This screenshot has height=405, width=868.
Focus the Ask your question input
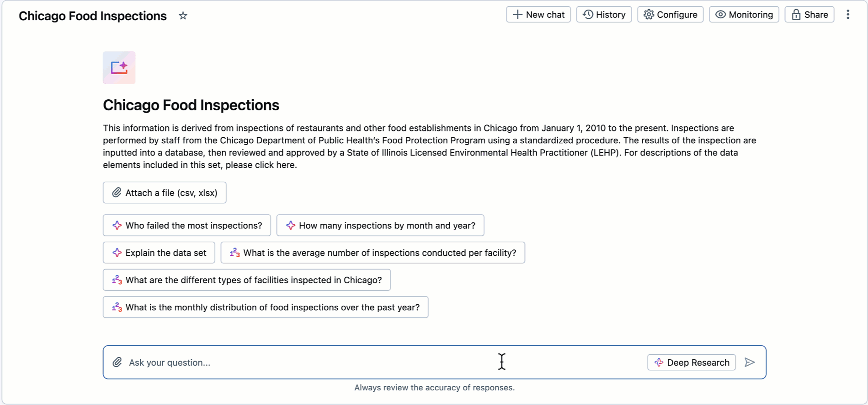coord(366,362)
